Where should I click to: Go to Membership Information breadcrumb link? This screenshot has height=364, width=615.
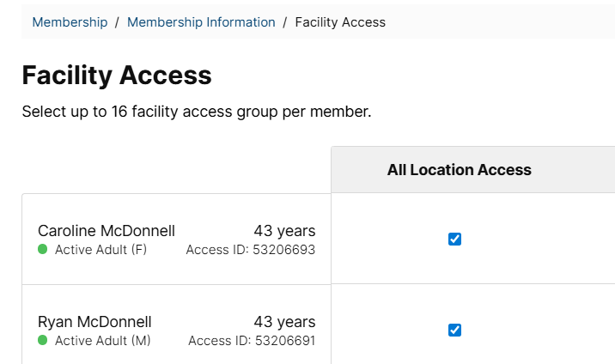(x=201, y=22)
